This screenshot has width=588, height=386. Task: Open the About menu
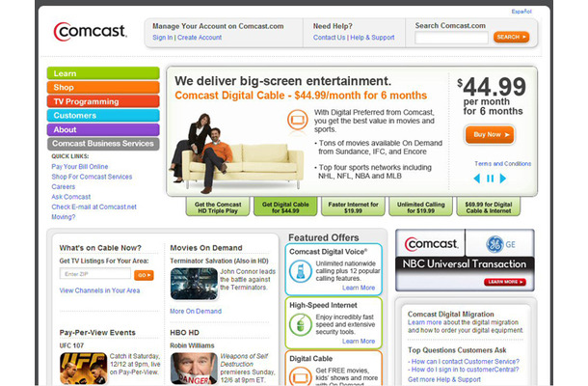pyautogui.click(x=103, y=129)
